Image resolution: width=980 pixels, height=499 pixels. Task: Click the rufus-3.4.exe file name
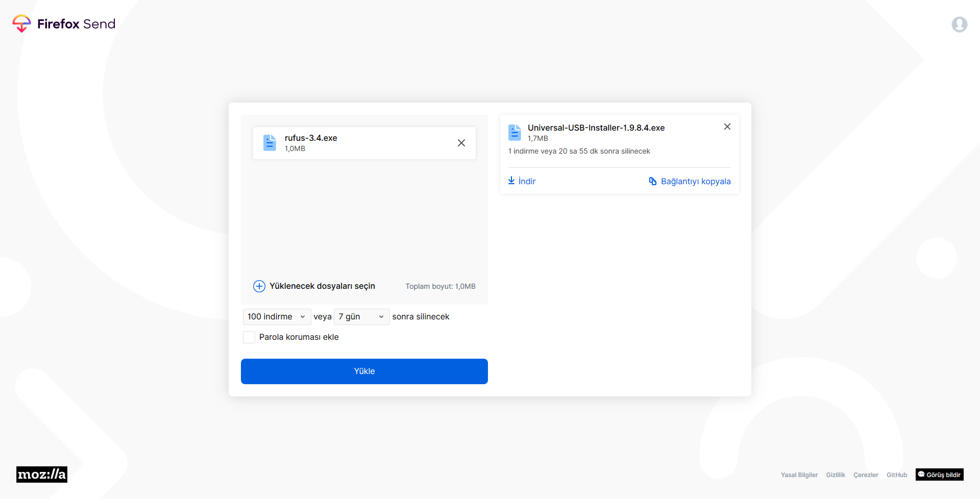311,138
